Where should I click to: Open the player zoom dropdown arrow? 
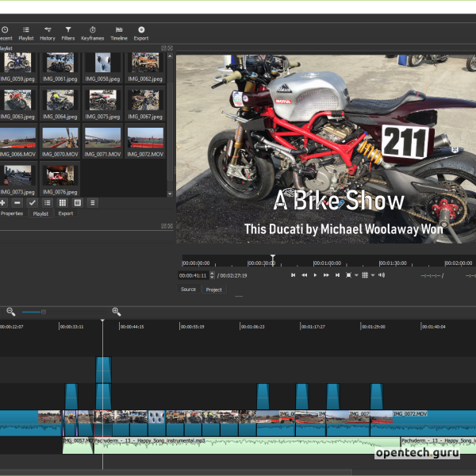356,275
